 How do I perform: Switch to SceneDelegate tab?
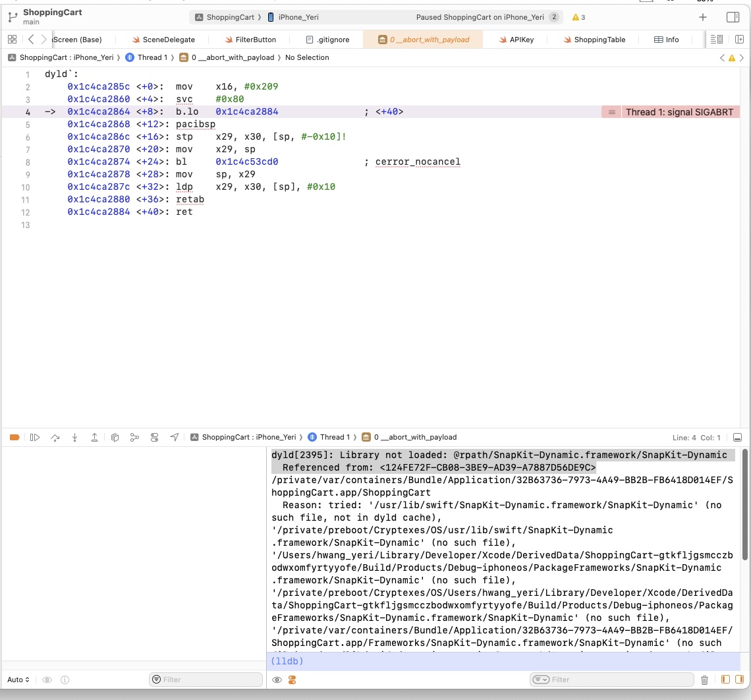tap(163, 40)
